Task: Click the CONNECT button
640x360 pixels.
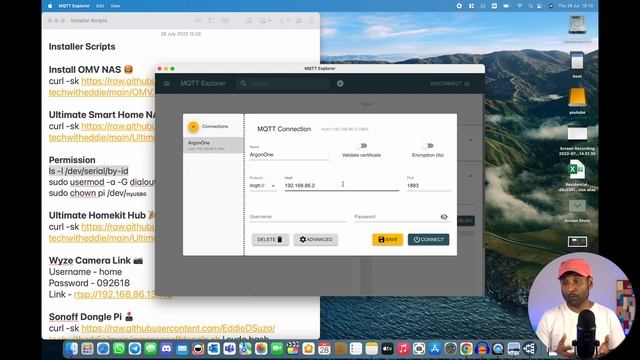Action: [x=429, y=240]
